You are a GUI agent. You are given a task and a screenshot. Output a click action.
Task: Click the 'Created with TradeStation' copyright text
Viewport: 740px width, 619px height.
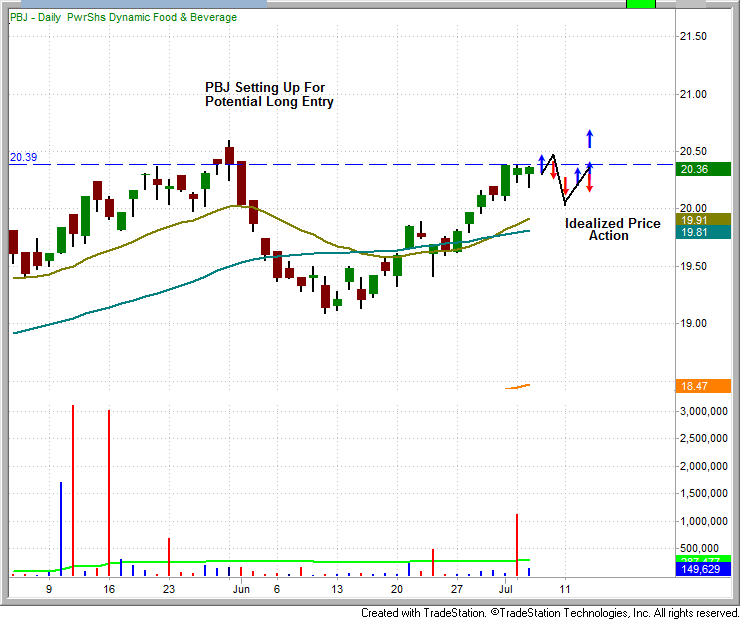coord(550,613)
